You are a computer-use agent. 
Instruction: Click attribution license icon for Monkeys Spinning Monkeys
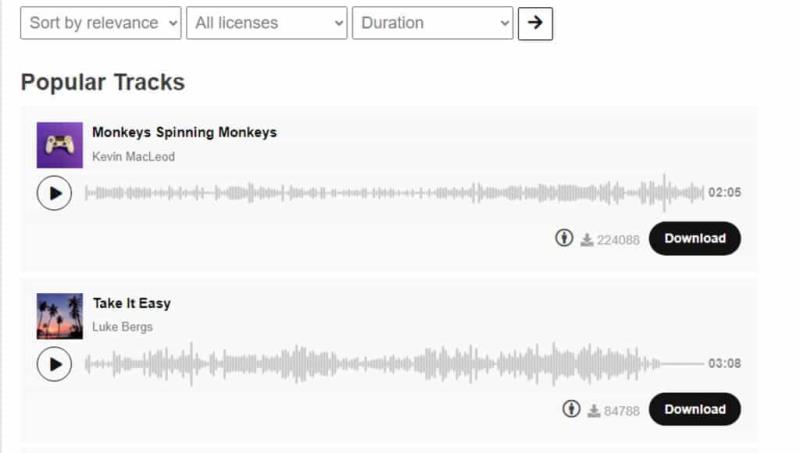point(564,239)
